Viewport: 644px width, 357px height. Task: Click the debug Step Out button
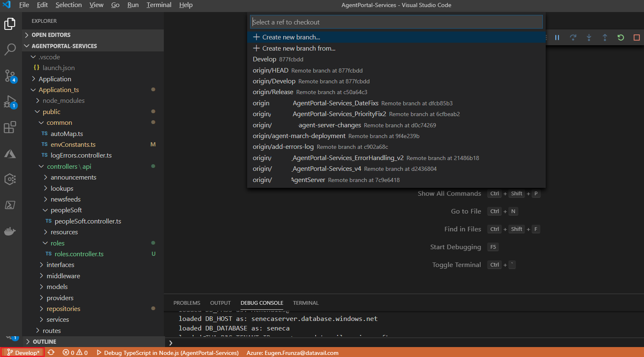605,38
